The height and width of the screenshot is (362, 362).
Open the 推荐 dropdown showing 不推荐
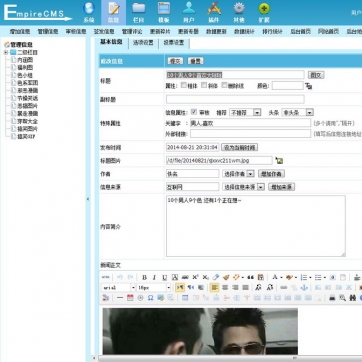tap(245, 113)
